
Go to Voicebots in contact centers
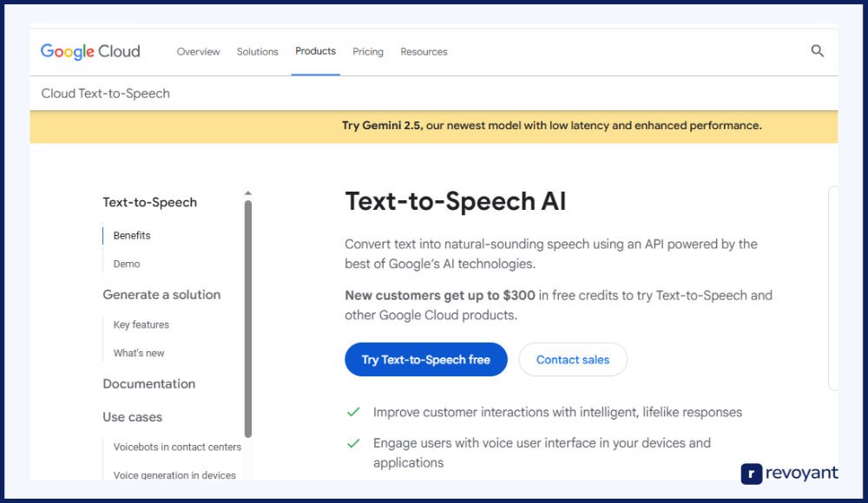[x=177, y=447]
